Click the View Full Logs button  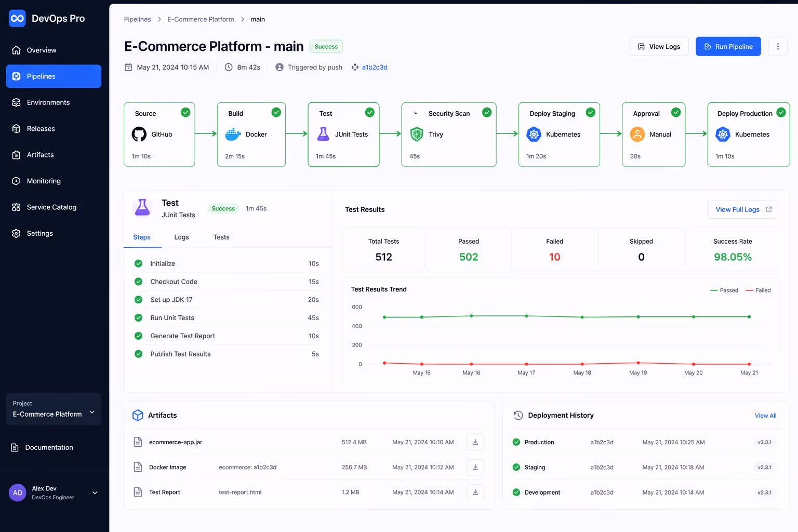[x=743, y=209]
